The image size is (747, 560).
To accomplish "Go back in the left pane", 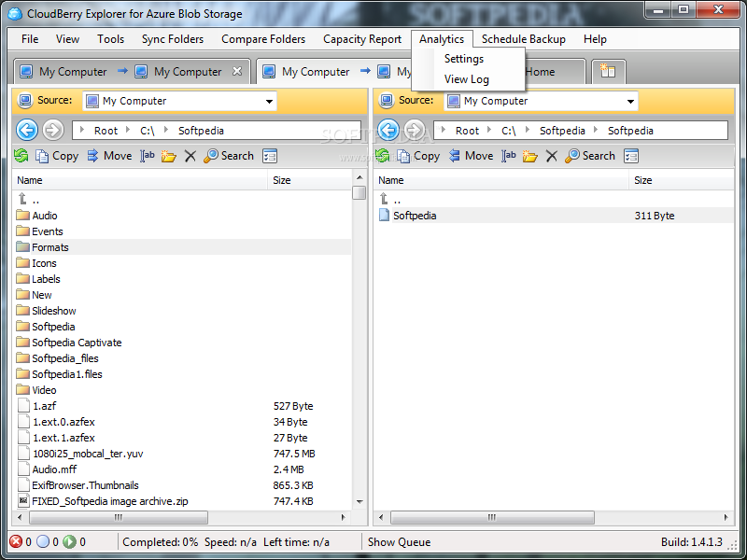I will [x=27, y=130].
